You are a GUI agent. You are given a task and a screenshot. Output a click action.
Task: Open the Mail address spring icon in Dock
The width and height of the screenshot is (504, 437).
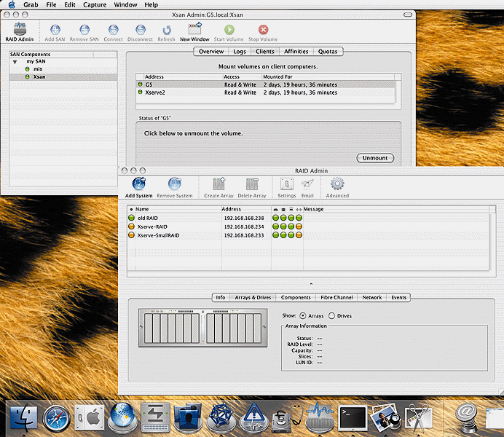coord(466,418)
